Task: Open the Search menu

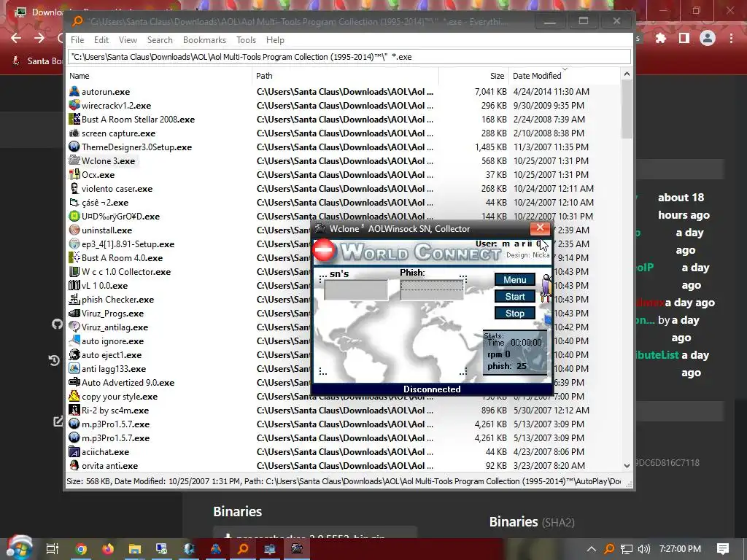Action: pos(160,40)
